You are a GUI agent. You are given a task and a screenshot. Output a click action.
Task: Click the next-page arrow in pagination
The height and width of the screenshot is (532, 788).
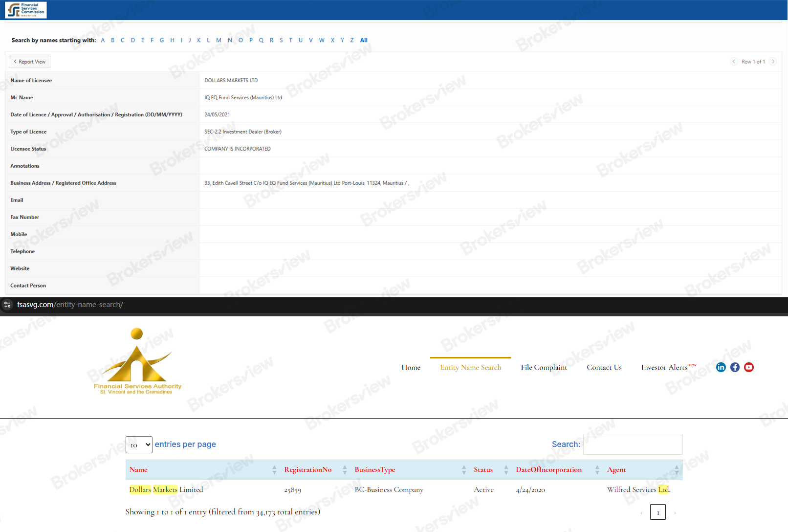click(675, 512)
